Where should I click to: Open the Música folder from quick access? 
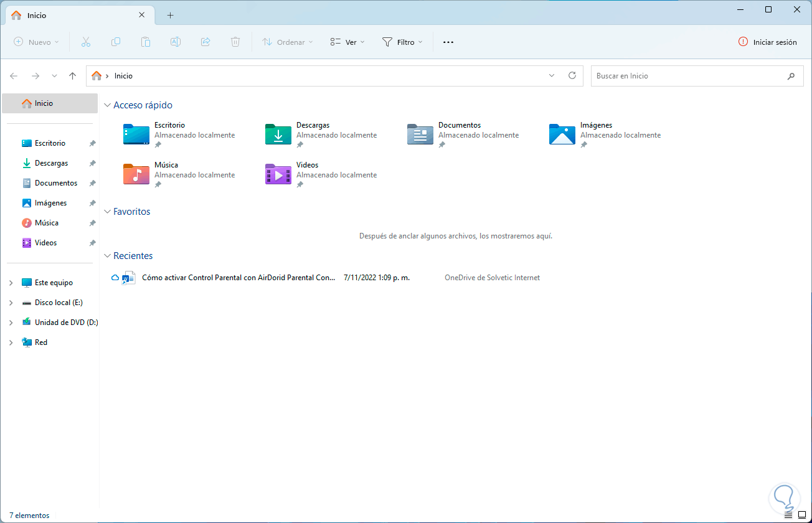coord(136,174)
